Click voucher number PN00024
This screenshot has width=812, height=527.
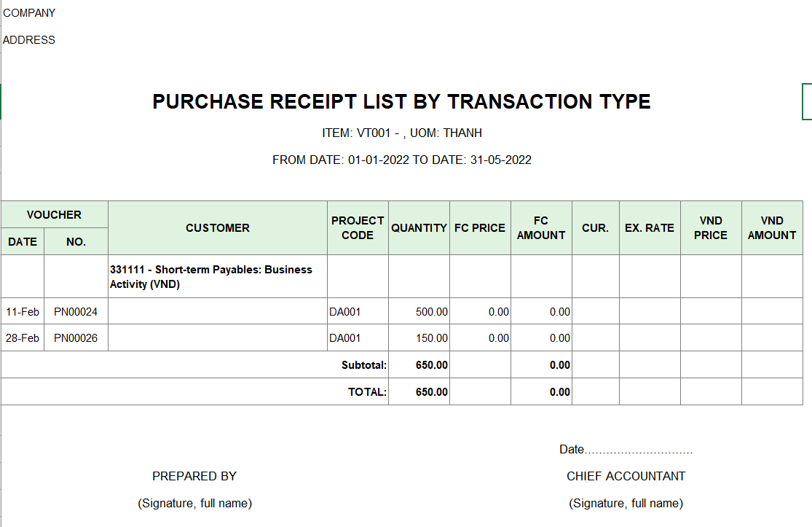76,311
